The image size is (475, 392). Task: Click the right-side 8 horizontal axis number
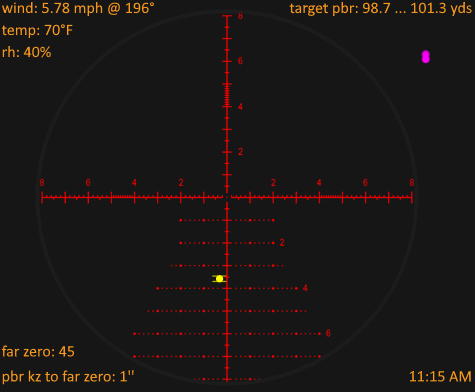[x=412, y=183]
